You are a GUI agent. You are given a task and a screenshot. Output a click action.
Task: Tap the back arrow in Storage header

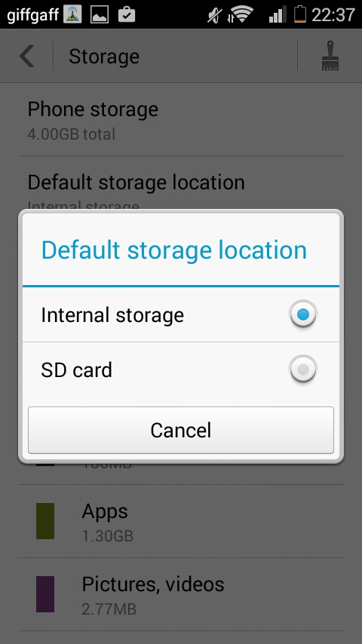coord(27,56)
